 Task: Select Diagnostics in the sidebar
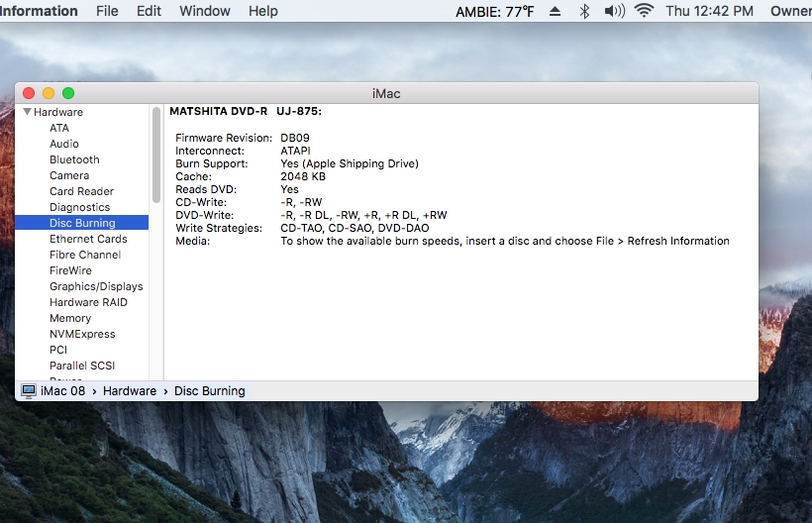[80, 207]
